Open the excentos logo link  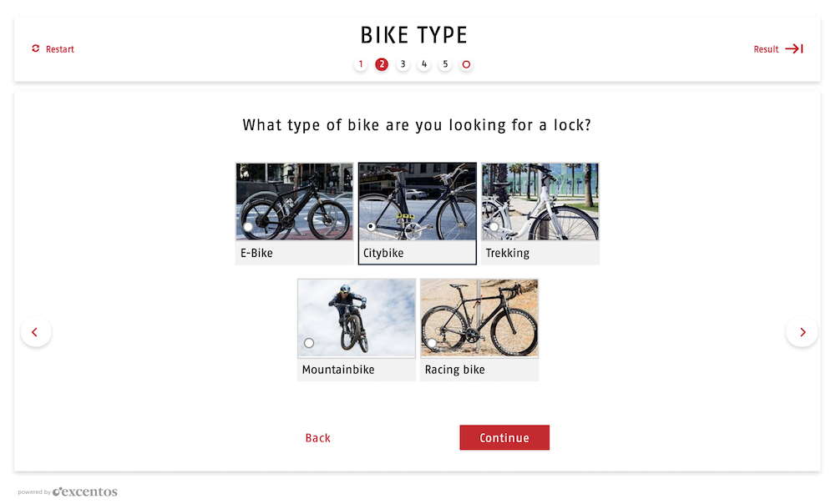[84, 492]
